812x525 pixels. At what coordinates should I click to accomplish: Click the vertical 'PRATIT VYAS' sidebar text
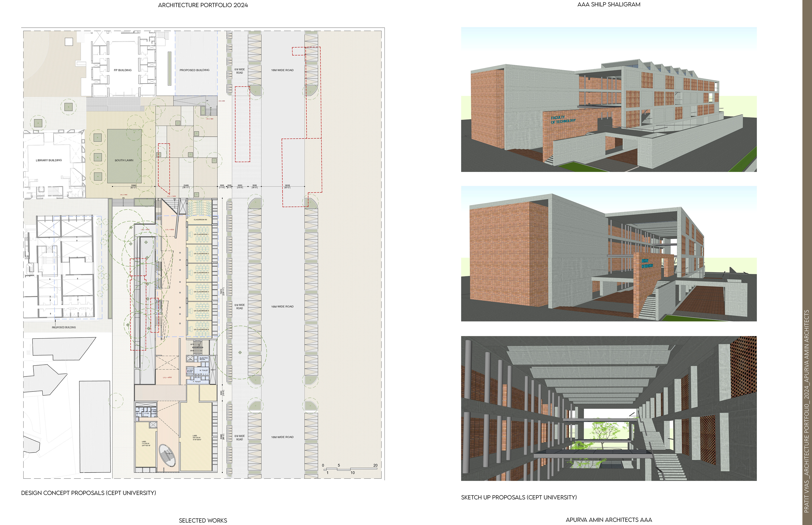(807, 411)
